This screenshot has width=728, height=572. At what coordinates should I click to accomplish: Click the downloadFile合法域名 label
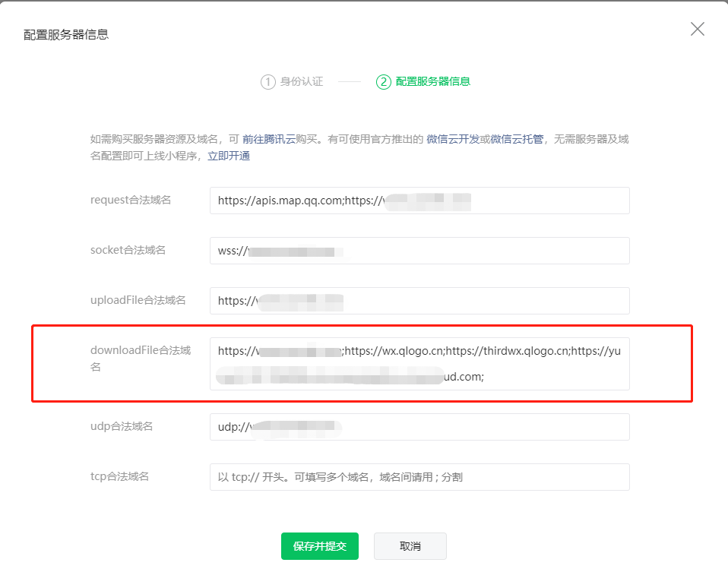tap(141, 359)
